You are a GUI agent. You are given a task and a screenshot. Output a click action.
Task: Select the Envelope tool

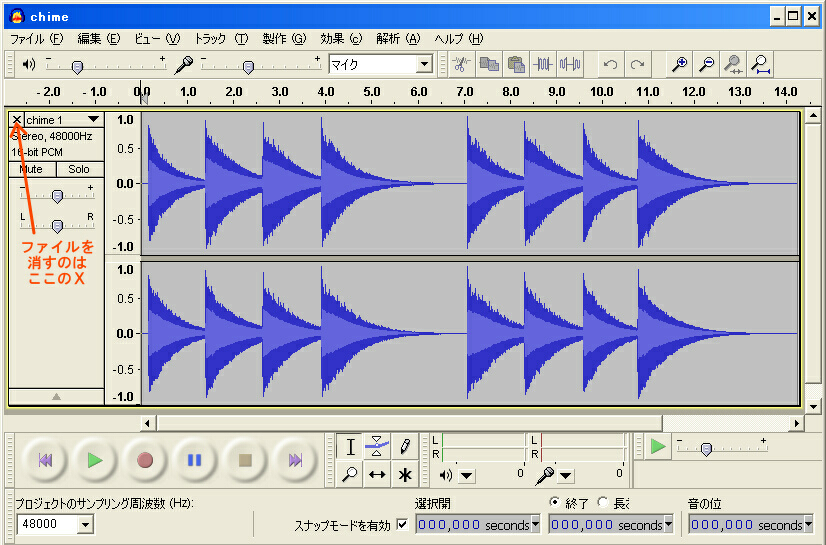377,447
